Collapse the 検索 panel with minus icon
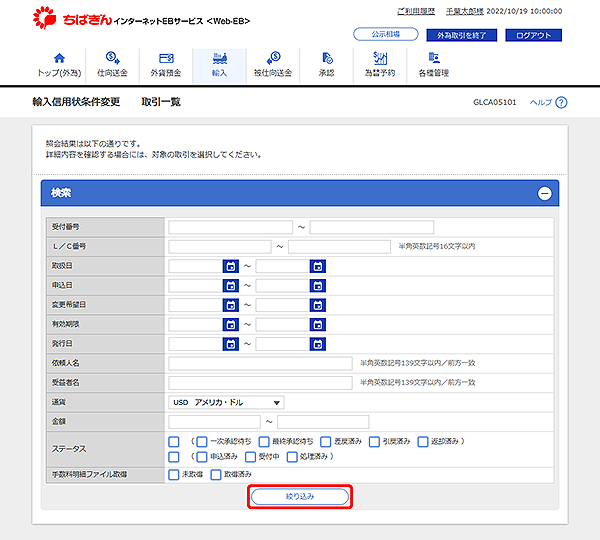 pos(545,193)
